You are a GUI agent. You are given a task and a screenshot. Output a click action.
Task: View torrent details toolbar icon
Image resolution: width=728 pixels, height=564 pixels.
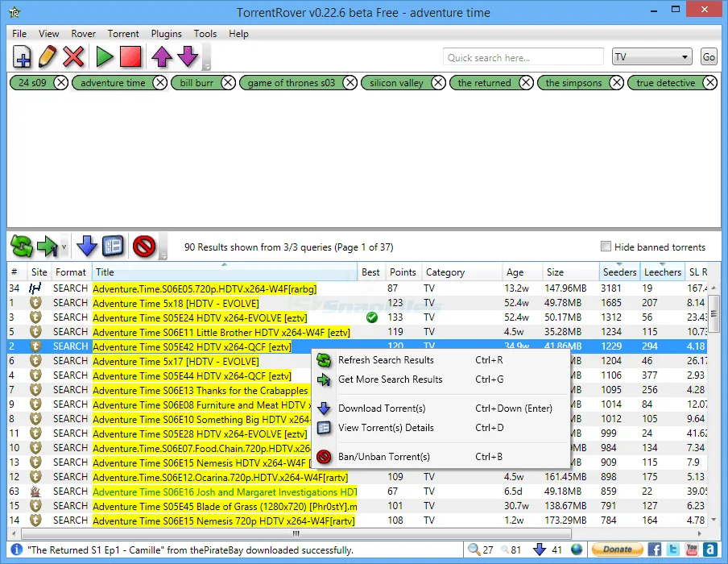coord(113,246)
